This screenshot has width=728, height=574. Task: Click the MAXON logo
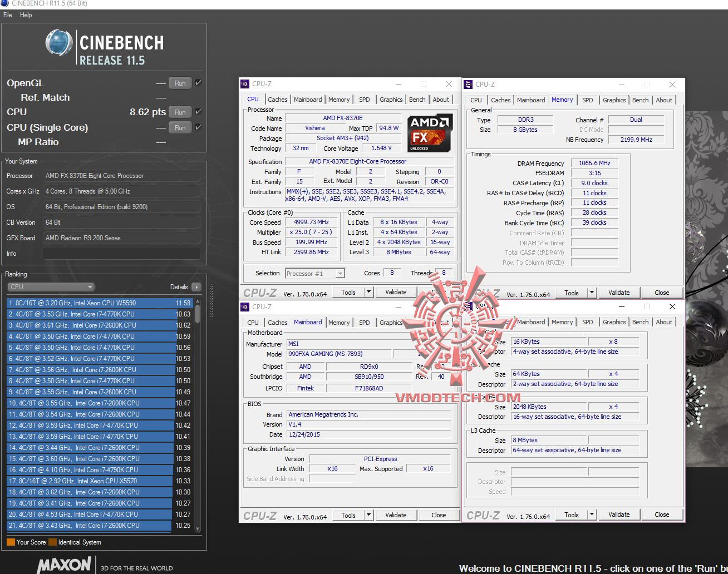pos(64,565)
